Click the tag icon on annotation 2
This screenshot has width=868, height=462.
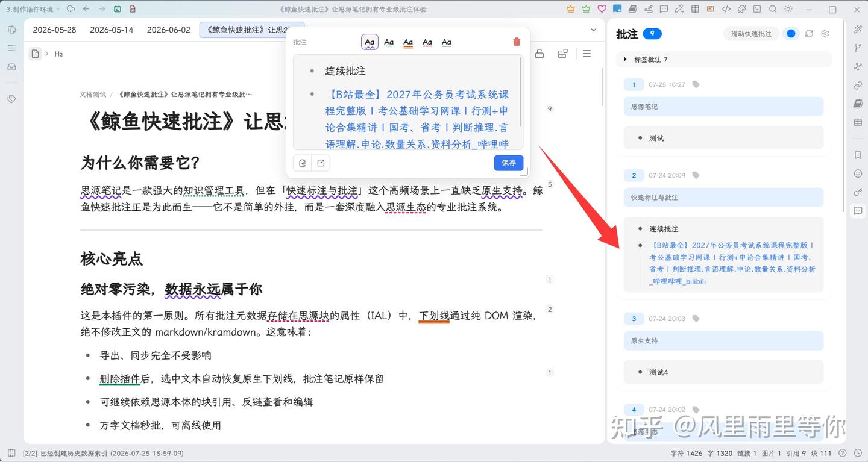click(x=696, y=175)
